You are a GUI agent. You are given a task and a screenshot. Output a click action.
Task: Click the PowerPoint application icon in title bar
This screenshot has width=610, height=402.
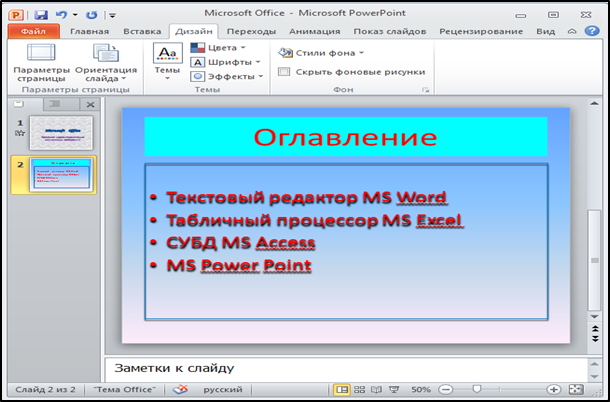click(x=16, y=15)
